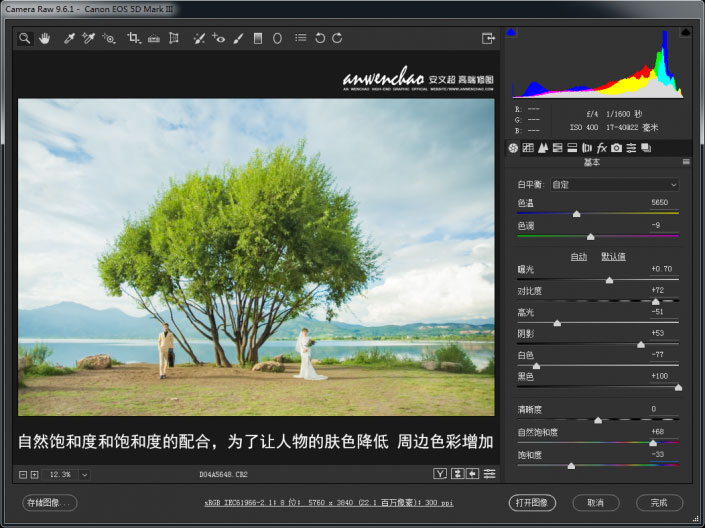
Task: Open the preferences dialog icon
Action: click(301, 38)
